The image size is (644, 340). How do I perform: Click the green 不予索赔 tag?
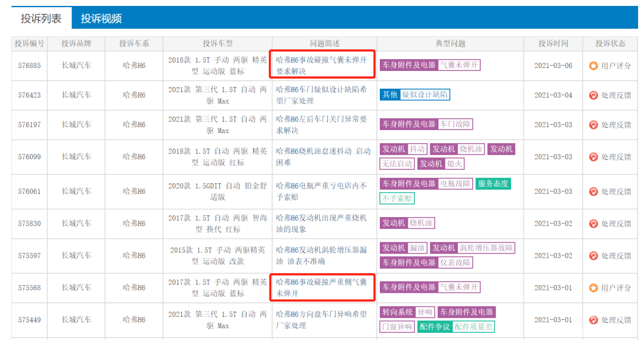click(x=397, y=198)
